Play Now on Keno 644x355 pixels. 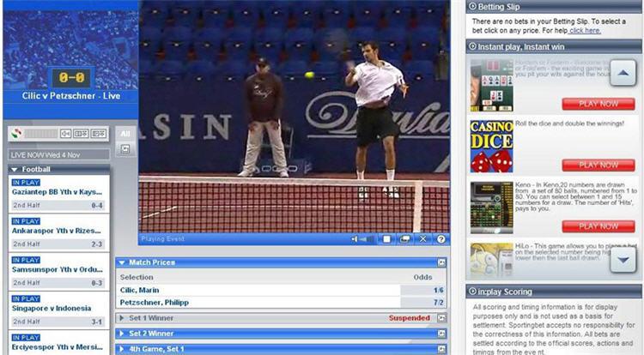pos(598,226)
